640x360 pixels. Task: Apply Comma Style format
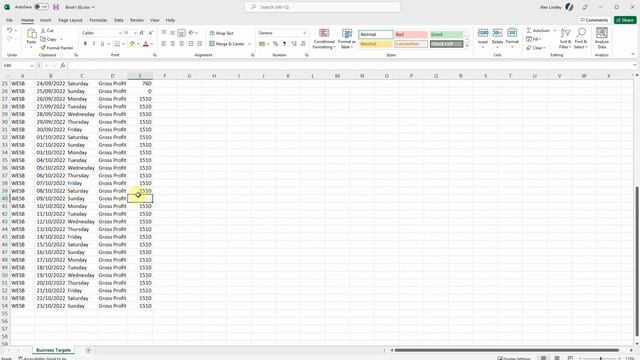[284, 44]
